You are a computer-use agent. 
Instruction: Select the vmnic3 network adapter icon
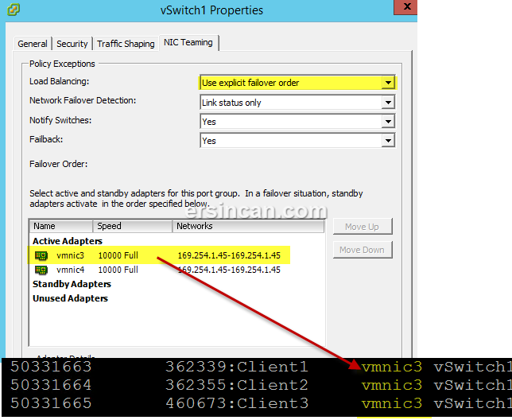(41, 255)
